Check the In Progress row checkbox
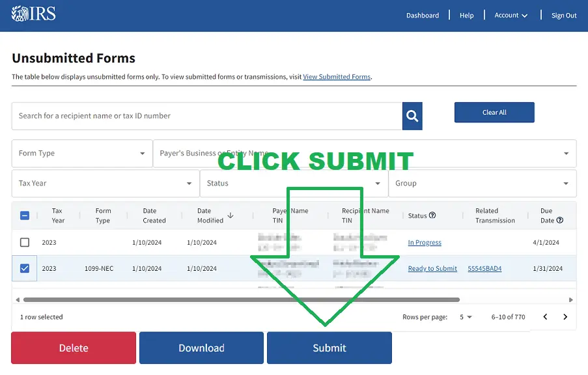Viewport: 588px width, 375px height. point(25,242)
